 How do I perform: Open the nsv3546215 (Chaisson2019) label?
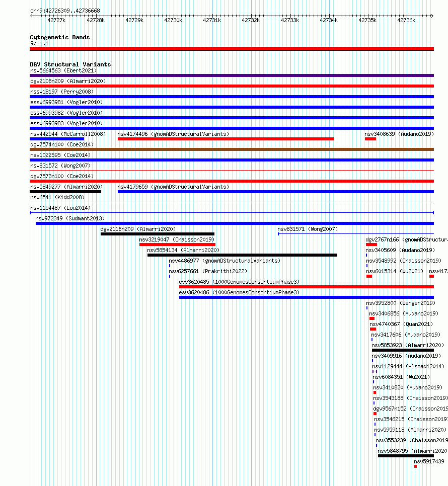click(411, 419)
